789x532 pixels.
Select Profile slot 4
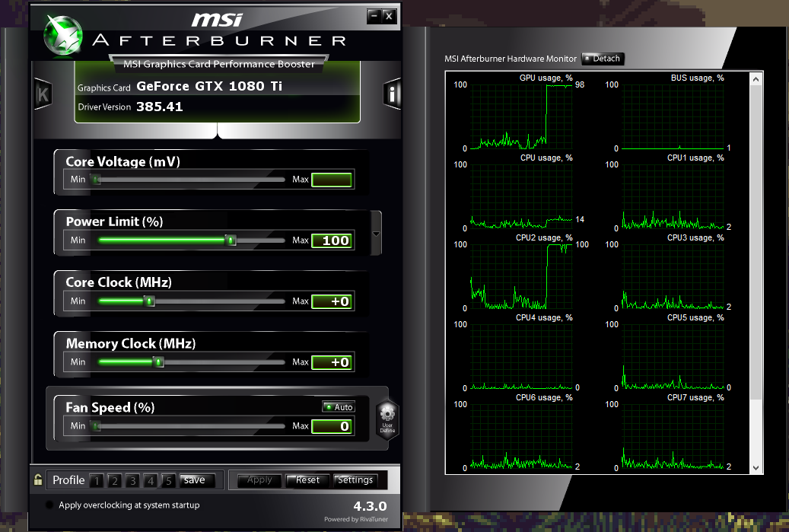coord(151,481)
